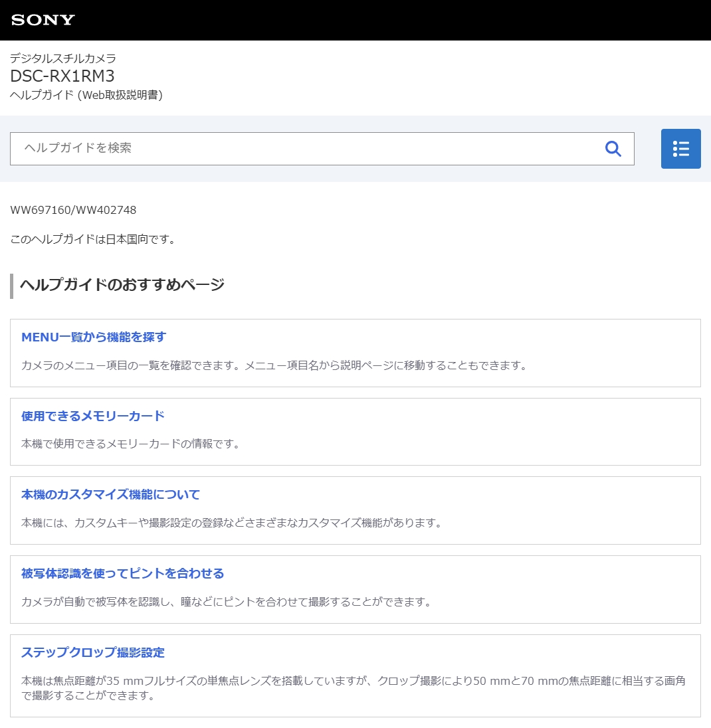
Task: Click the カメラのメニュー項目の一覧 description
Action: 275,365
